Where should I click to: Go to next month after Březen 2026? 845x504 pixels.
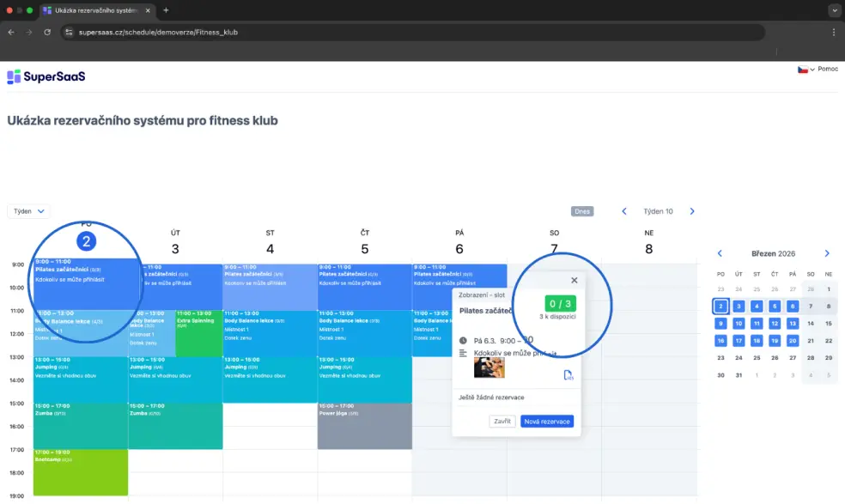(x=827, y=254)
